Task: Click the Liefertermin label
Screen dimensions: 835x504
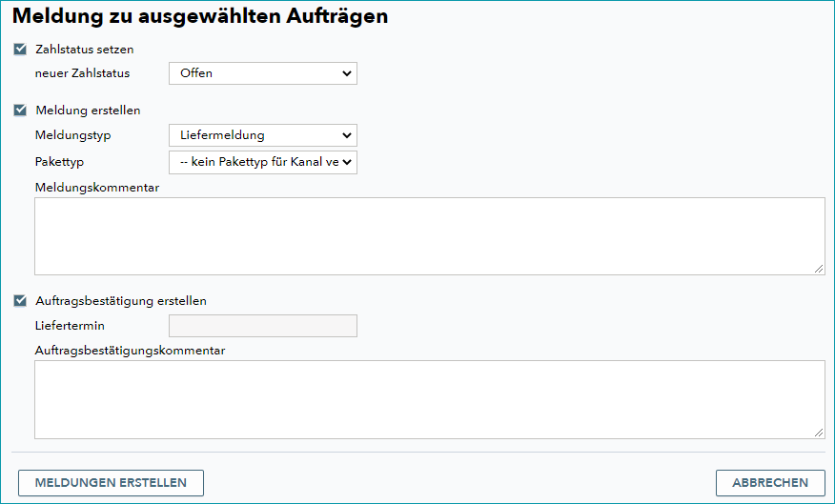Action: (70, 326)
